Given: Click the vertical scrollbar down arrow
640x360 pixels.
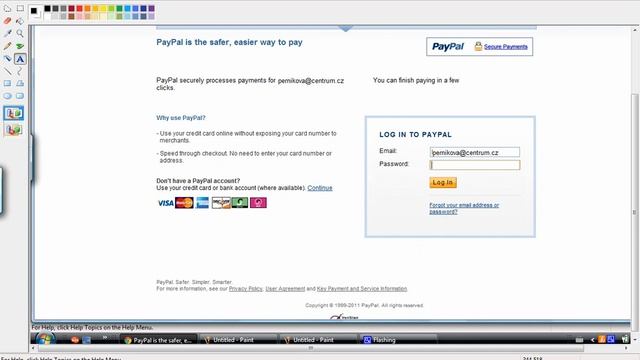Looking at the screenshot, I should point(635,340).
